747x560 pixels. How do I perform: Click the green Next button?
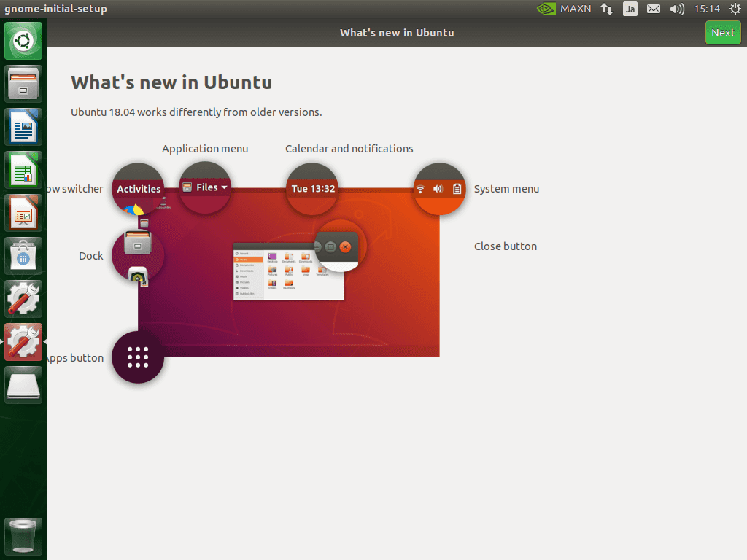tap(723, 33)
